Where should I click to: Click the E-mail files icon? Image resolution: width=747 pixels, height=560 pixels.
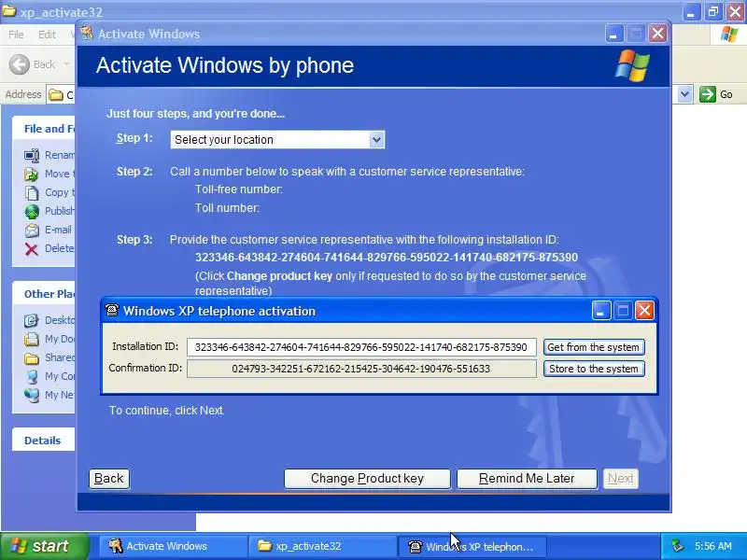(x=32, y=230)
